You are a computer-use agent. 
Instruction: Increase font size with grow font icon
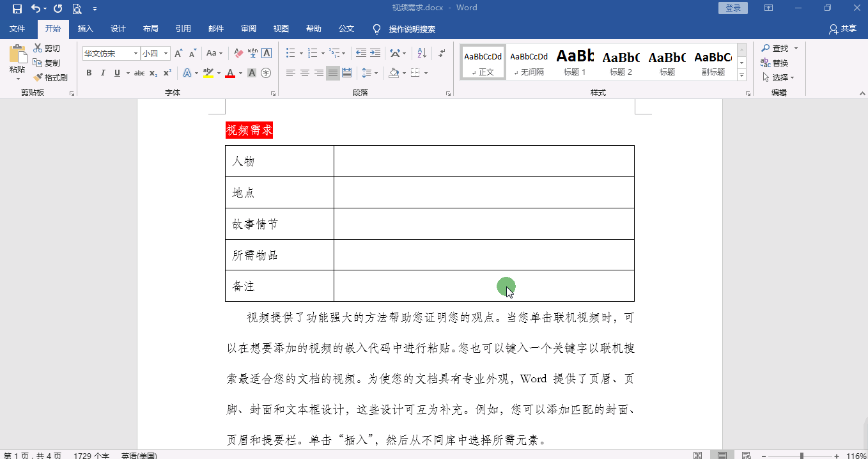(x=178, y=54)
